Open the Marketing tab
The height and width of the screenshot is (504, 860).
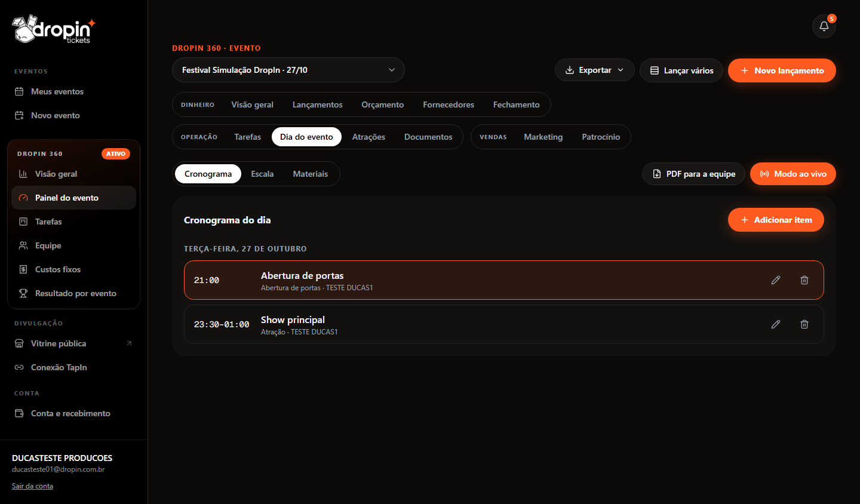[543, 137]
